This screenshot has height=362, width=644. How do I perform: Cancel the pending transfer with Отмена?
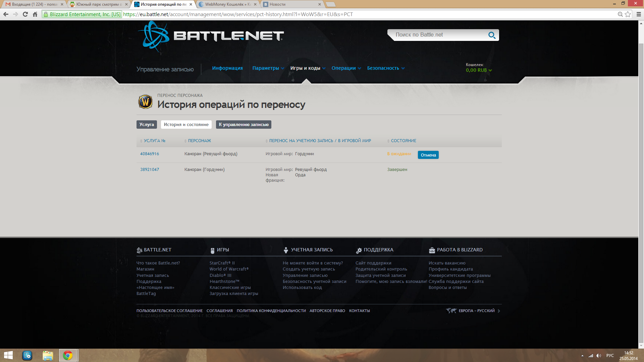[428, 155]
